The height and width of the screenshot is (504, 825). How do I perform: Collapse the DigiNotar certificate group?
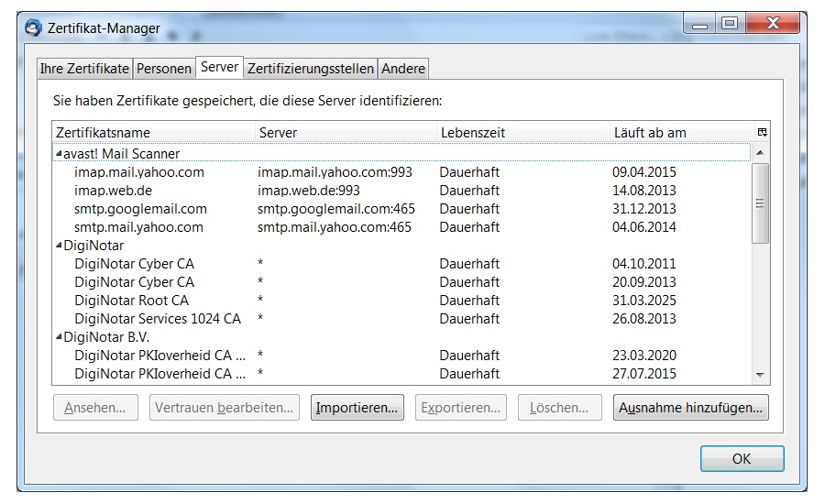59,246
